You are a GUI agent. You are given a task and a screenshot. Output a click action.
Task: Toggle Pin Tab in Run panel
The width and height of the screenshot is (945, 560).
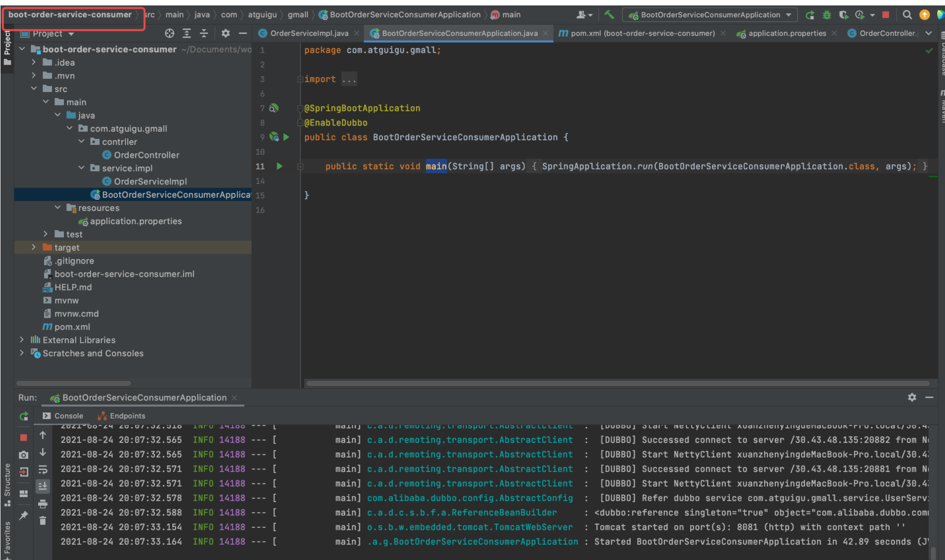pos(24,515)
